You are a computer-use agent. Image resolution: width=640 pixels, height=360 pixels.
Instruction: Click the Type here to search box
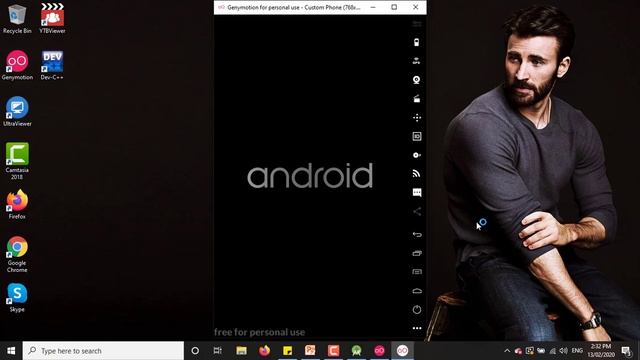[103, 351]
